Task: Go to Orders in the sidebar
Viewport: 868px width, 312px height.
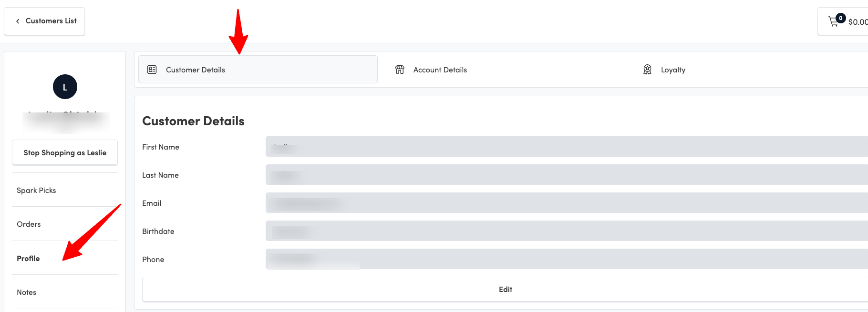Action: 29,224
